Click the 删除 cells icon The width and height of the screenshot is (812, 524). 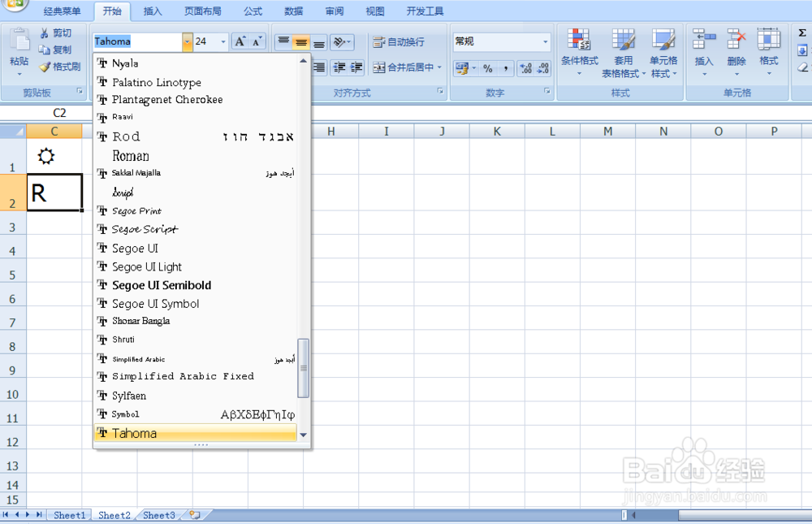(x=736, y=41)
